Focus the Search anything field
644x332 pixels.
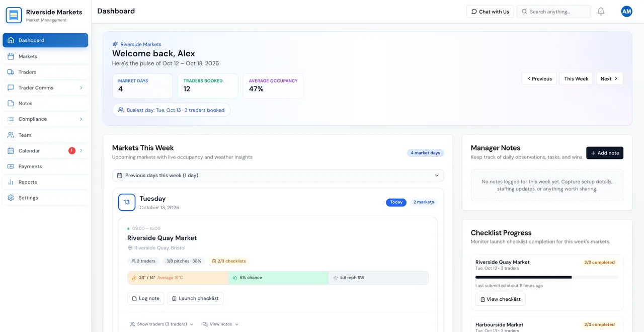click(x=554, y=12)
